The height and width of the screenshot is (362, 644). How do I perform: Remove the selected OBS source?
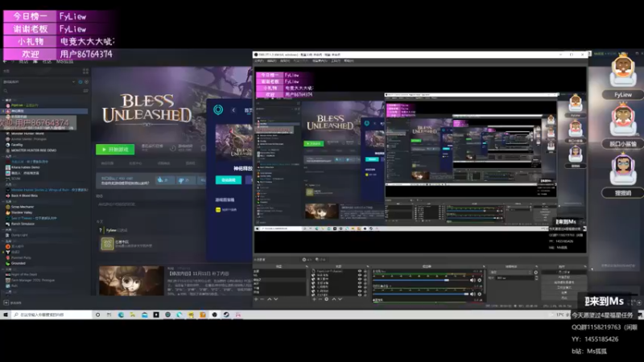click(320, 299)
